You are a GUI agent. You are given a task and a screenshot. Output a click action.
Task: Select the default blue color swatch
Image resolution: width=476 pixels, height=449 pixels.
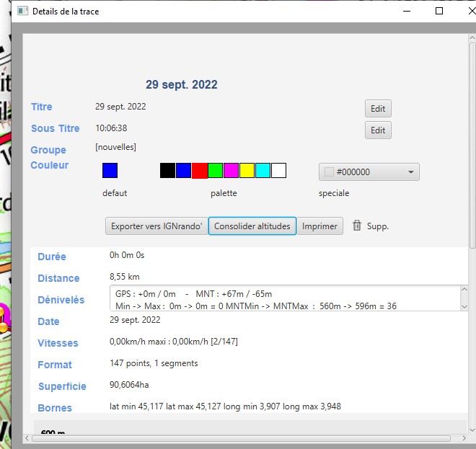tap(110, 171)
